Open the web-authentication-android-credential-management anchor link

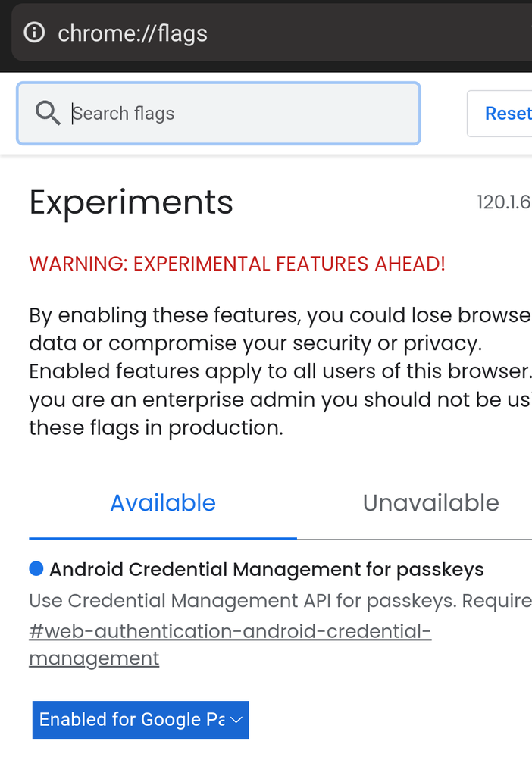(x=230, y=645)
